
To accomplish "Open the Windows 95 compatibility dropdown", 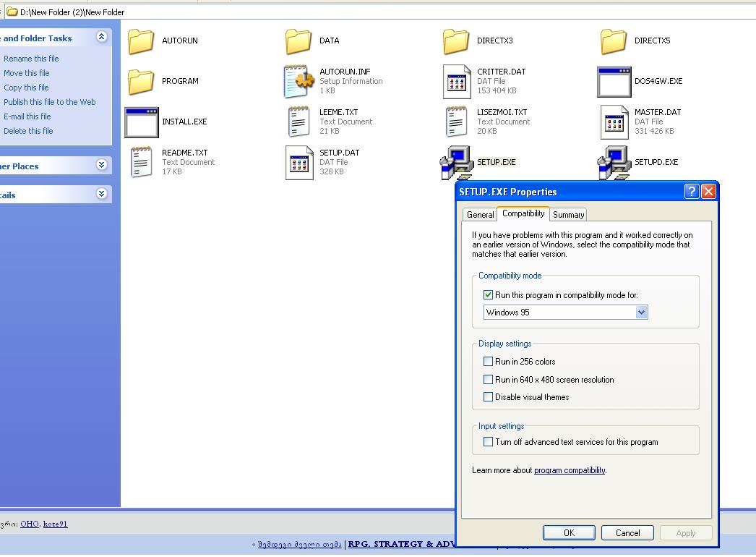I will [641, 312].
